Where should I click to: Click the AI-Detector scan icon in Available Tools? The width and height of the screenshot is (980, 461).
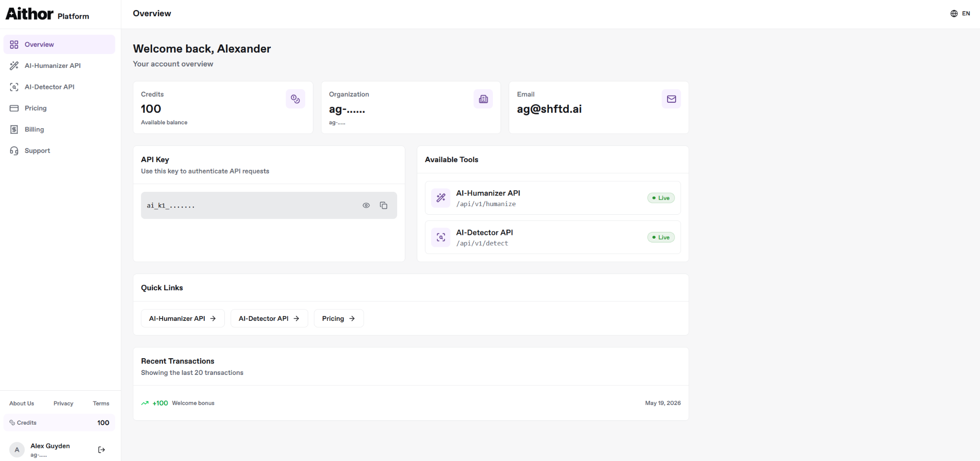pos(441,237)
